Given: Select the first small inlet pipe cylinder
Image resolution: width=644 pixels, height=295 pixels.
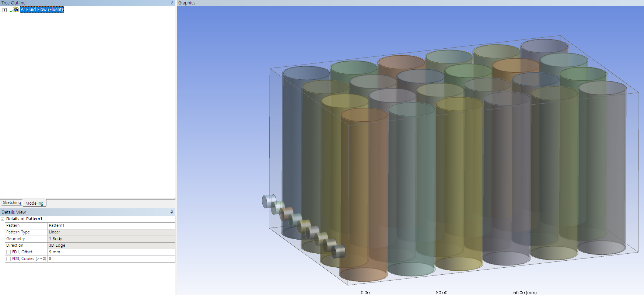Looking at the screenshot, I should 269,201.
